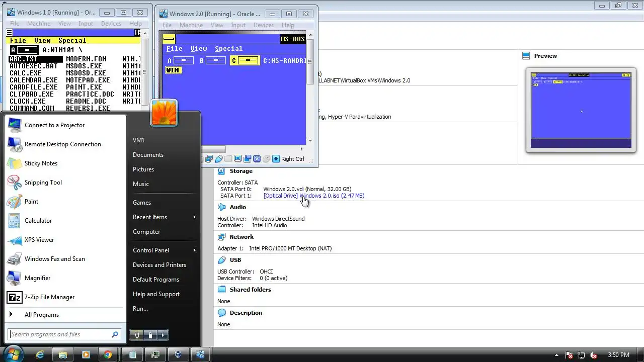Click the taskbar clock showing 3:50 PM
Screen dimensions: 644x362
[618, 355]
